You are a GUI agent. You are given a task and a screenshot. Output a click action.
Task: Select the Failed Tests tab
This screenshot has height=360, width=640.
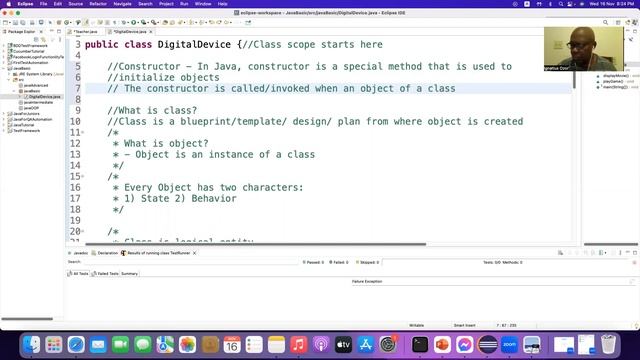tap(105, 274)
